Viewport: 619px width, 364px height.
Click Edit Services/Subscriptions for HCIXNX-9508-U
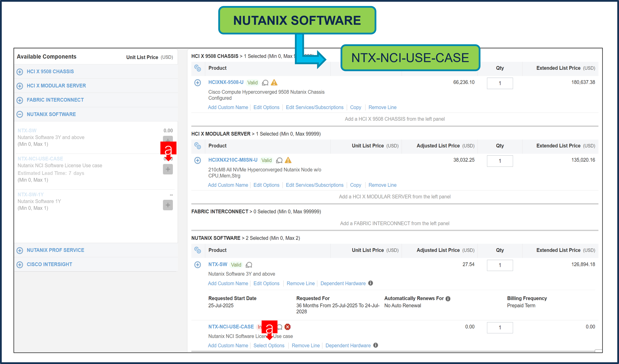pyautogui.click(x=315, y=107)
